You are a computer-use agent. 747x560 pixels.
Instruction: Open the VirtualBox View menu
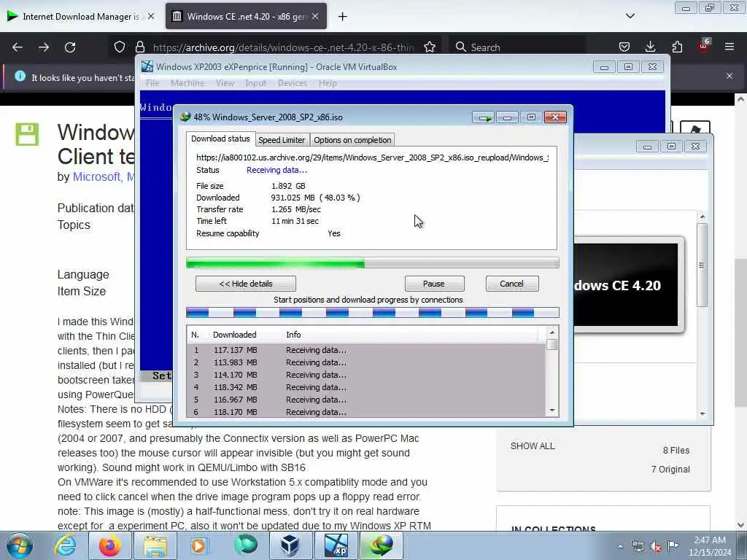coord(225,83)
